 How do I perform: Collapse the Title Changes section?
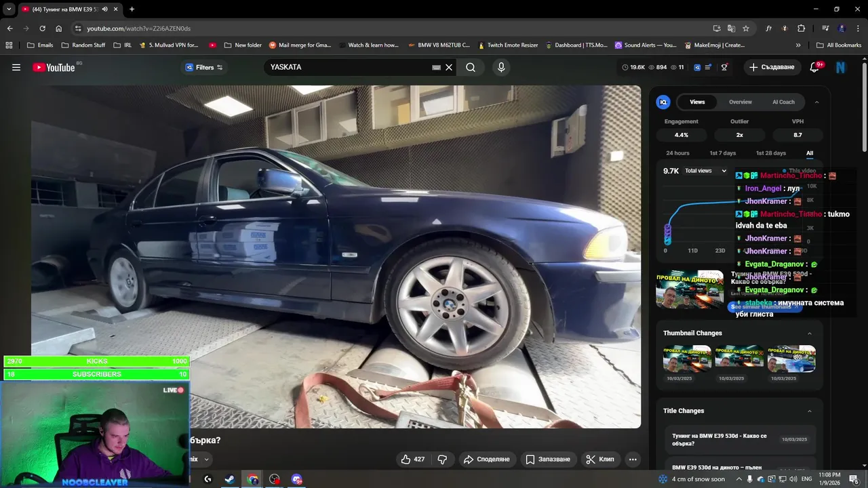(809, 411)
